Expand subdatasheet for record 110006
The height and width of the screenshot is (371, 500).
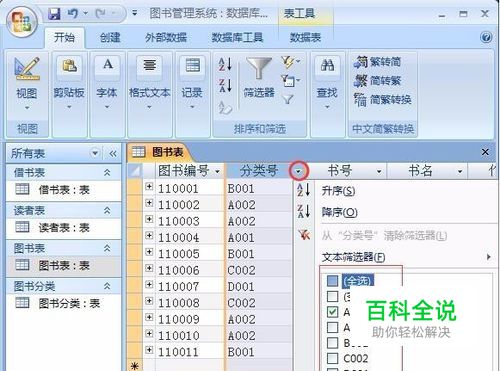[149, 268]
